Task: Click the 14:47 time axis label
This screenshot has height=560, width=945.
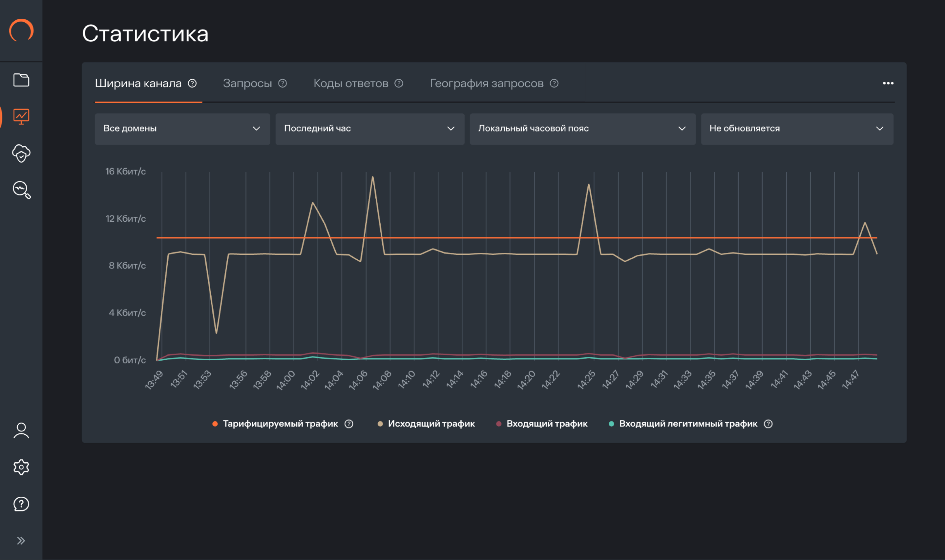Action: 850,380
